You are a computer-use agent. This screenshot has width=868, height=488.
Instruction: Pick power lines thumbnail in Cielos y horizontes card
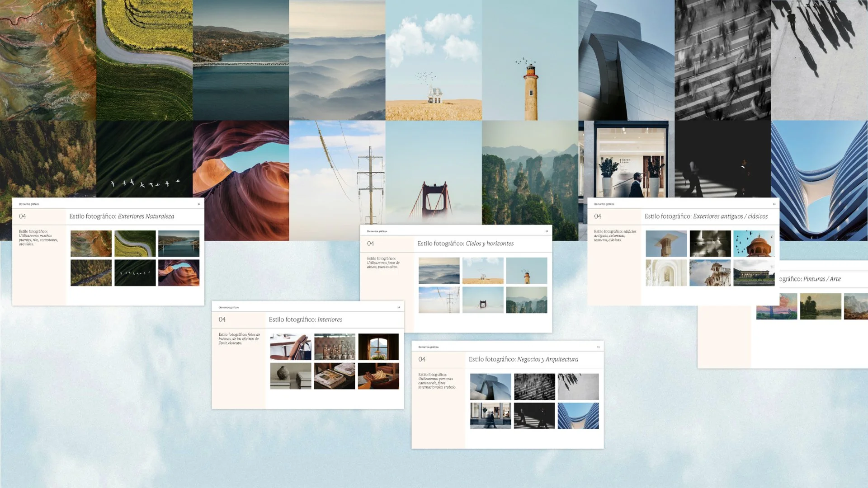[439, 300]
